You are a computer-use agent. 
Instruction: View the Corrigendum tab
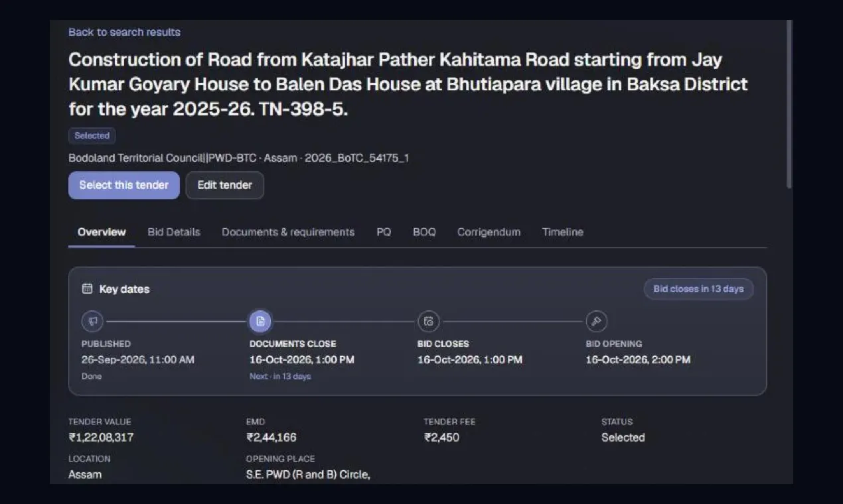[x=489, y=232]
